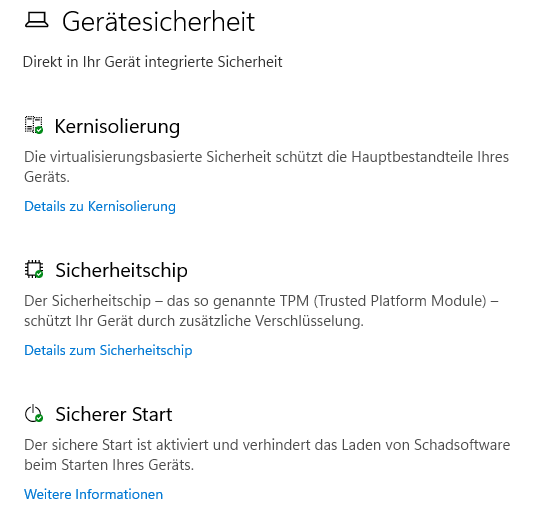
Task: Click the laptop icon beside Gerätesicherheit
Action: click(x=37, y=20)
